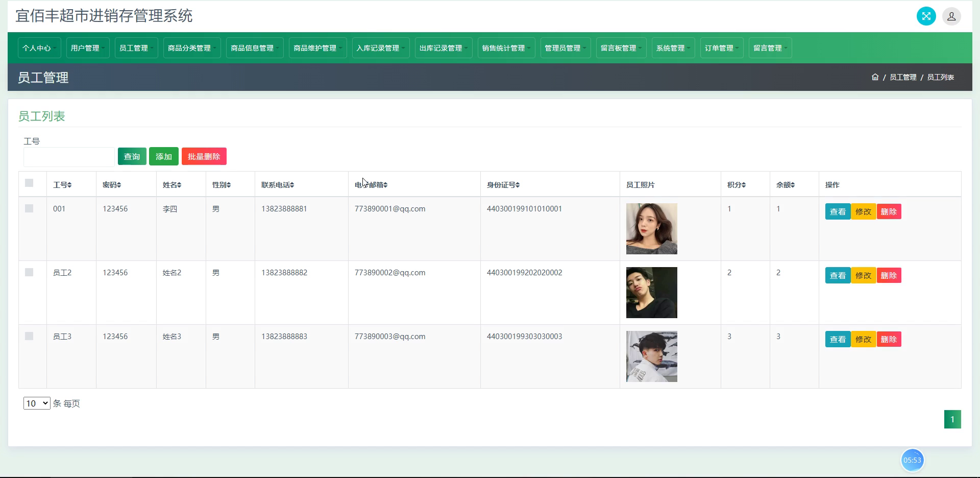This screenshot has height=478, width=980.
Task: Go to home via breadcrumb house icon
Action: coord(875,77)
